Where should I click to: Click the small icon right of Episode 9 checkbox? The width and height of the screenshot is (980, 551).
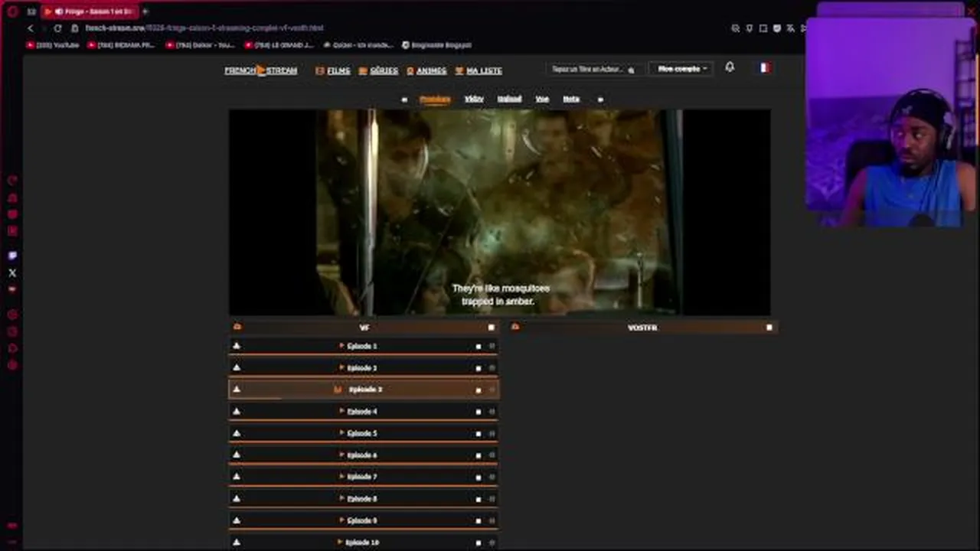coord(492,520)
